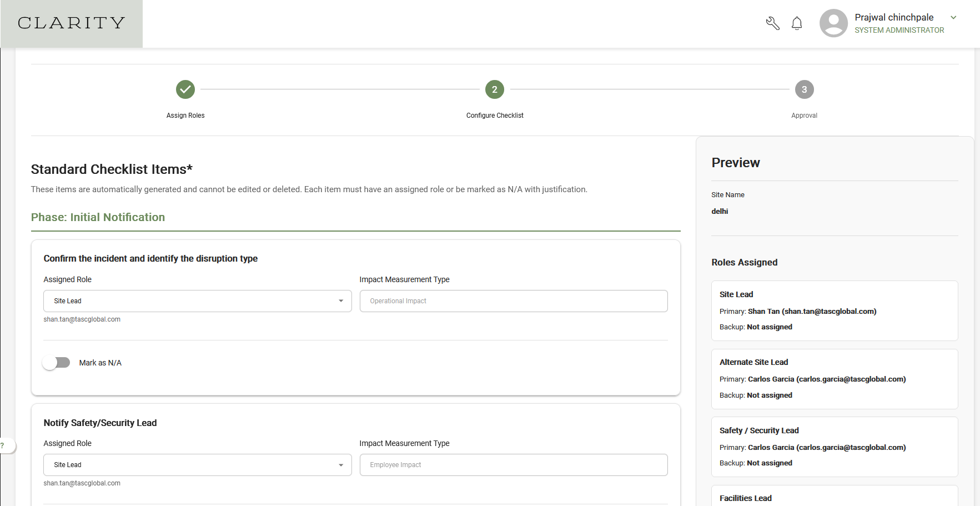980x506 pixels.
Task: Click Notify Safety/Security Lead item title
Action: 100,423
